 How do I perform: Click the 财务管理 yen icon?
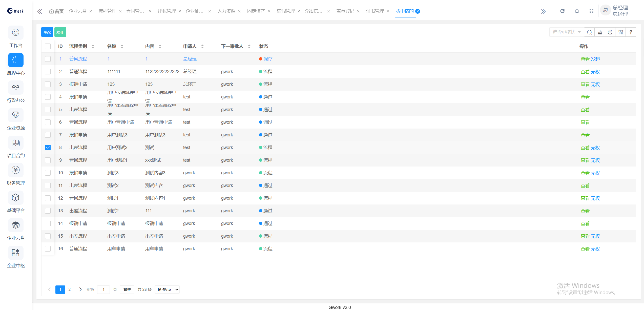point(16,170)
